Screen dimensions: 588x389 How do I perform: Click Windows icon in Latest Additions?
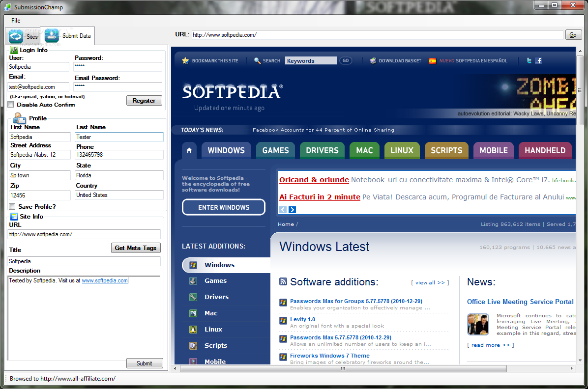(x=193, y=265)
